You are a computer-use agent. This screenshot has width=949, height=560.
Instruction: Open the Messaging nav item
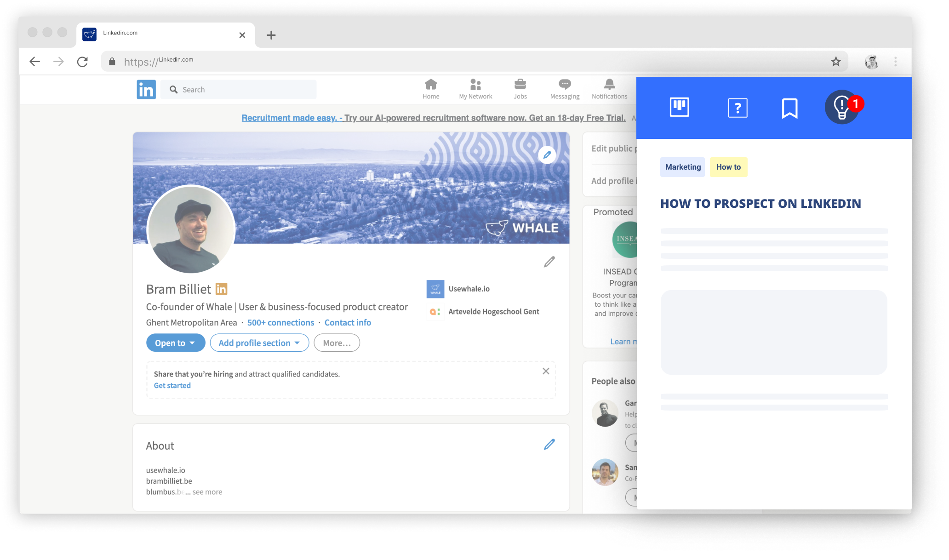(565, 89)
